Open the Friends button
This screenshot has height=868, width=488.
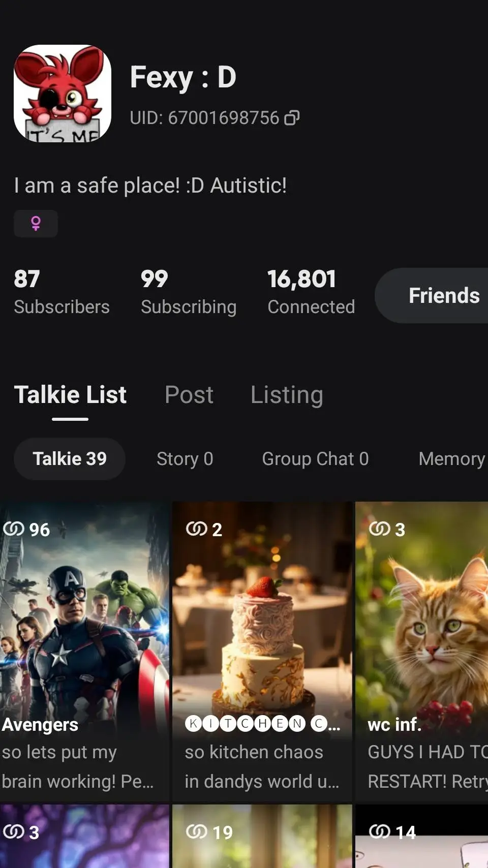(x=443, y=295)
